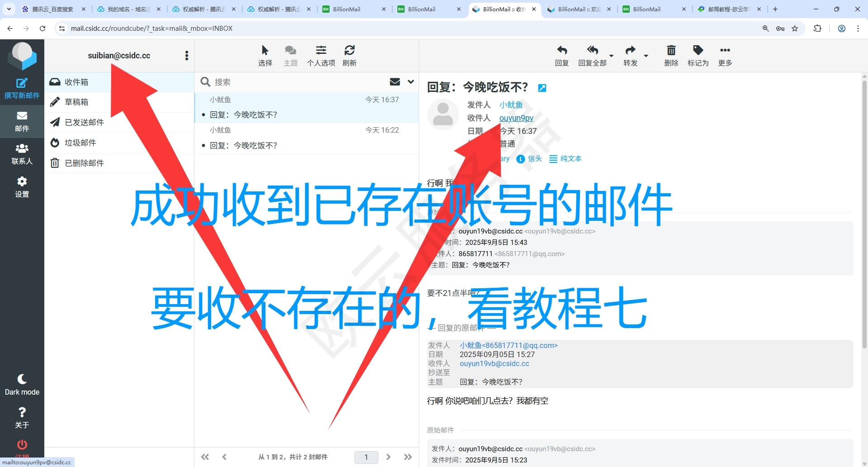Click recipient link ouyun9pv
This screenshot has height=467, width=868.
(516, 118)
